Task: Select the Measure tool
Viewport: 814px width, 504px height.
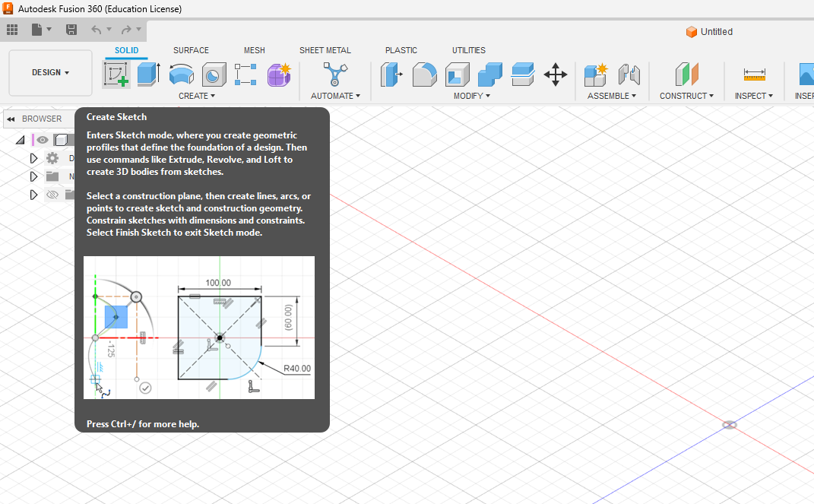Action: tap(754, 74)
